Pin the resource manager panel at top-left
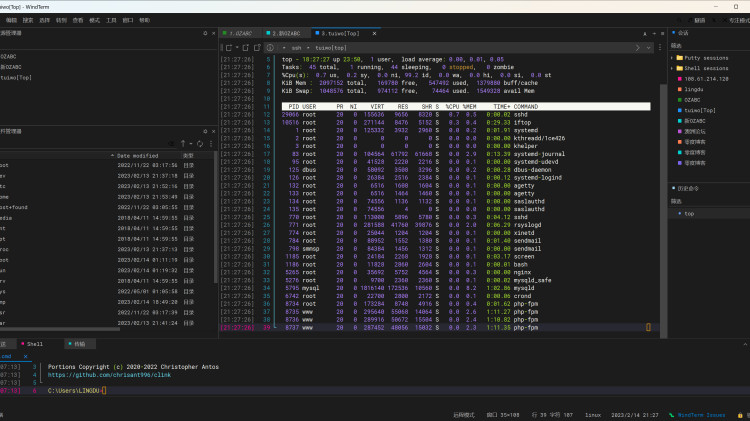This screenshot has width=750, height=421. tap(205, 33)
